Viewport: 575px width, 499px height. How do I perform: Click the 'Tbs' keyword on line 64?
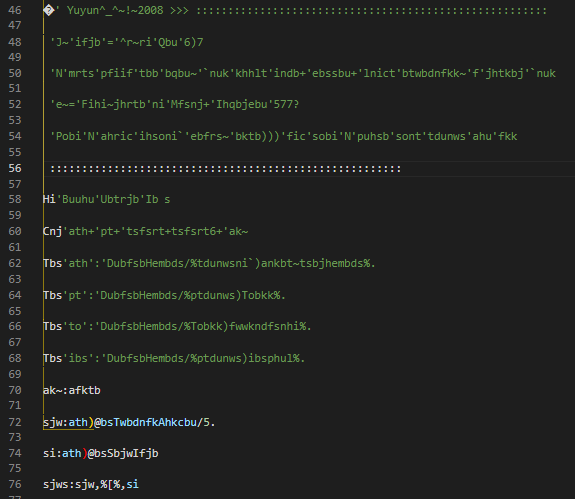coord(52,295)
